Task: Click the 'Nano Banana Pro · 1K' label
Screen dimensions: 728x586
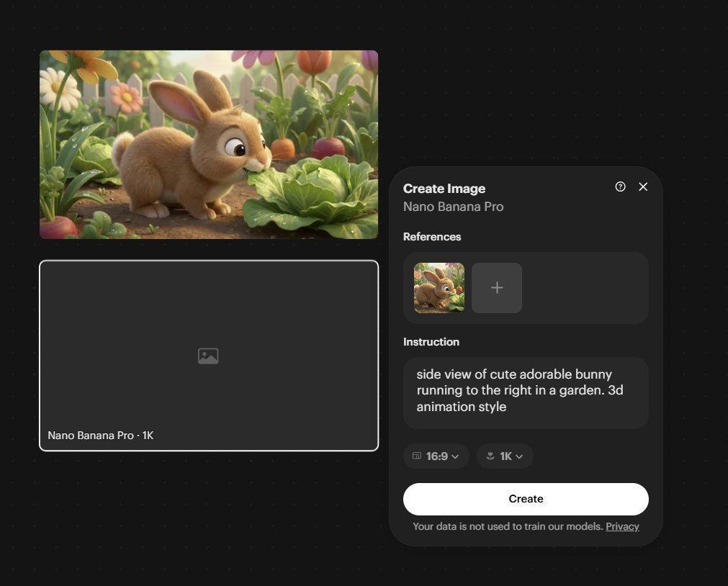Action: coord(101,435)
